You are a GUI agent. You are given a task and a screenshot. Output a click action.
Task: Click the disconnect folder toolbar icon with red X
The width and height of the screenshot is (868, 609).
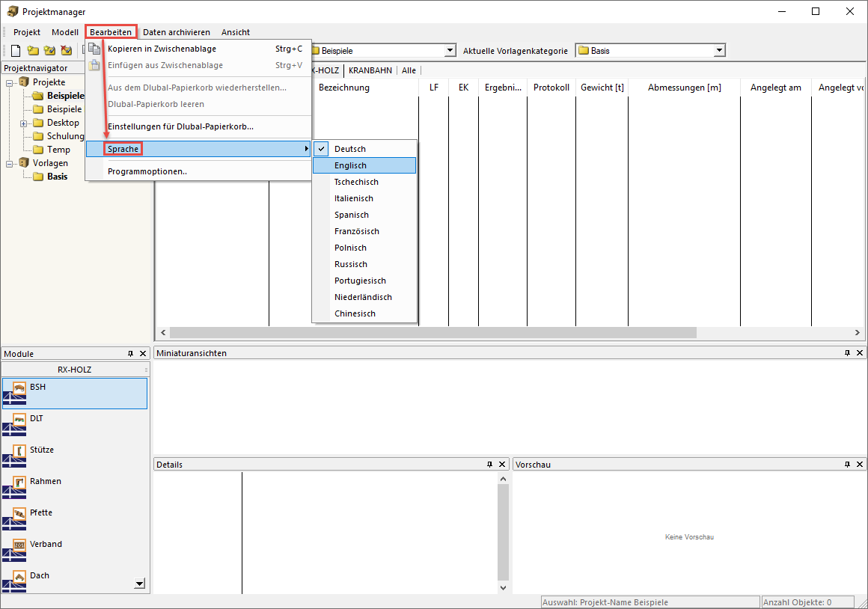pos(67,51)
